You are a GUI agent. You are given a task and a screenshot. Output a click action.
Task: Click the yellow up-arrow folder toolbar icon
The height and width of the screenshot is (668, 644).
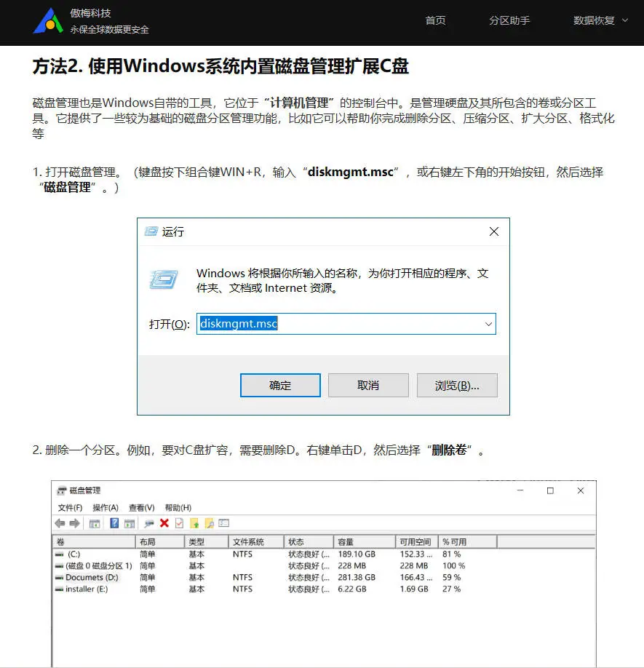(x=194, y=522)
